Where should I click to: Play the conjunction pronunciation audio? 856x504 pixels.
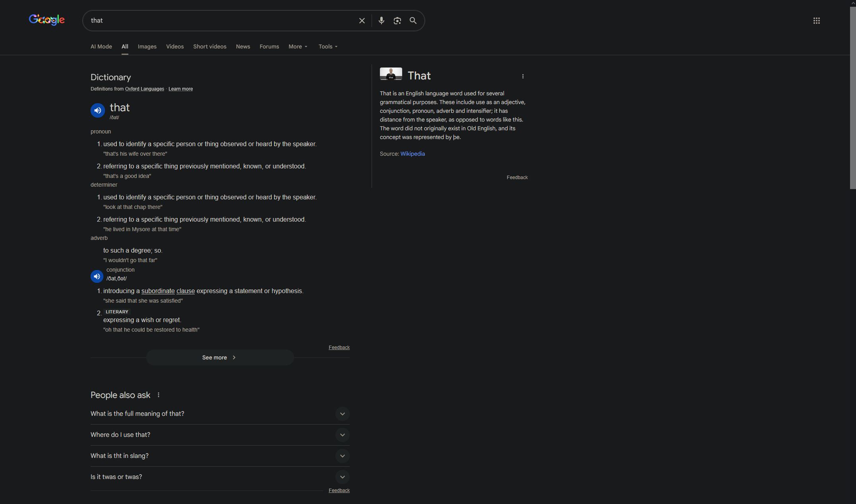point(97,276)
